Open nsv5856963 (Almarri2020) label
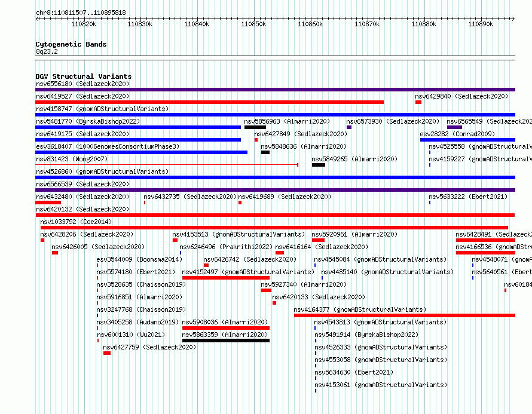The height and width of the screenshot is (414, 532). pos(287,121)
